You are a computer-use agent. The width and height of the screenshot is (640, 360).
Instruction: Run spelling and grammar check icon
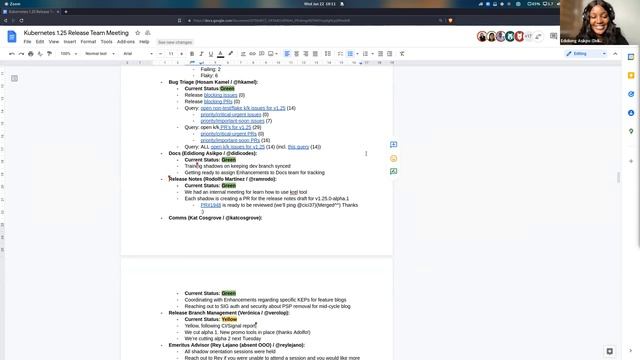40,54
